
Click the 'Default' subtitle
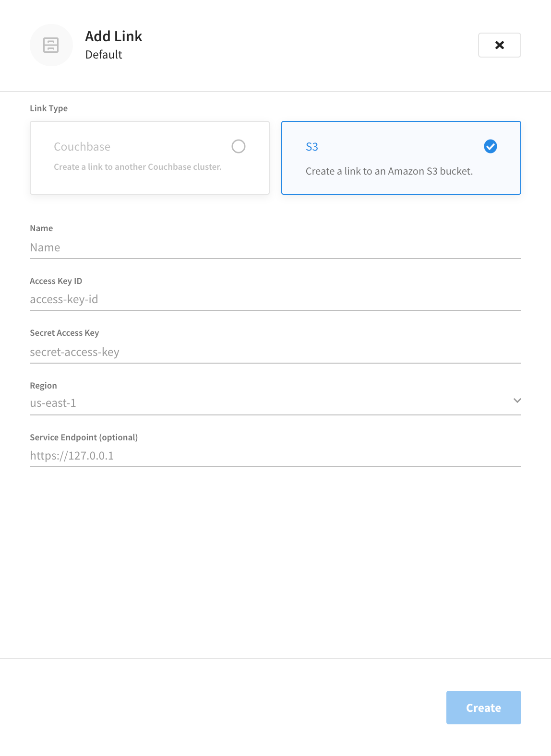pyautogui.click(x=104, y=55)
